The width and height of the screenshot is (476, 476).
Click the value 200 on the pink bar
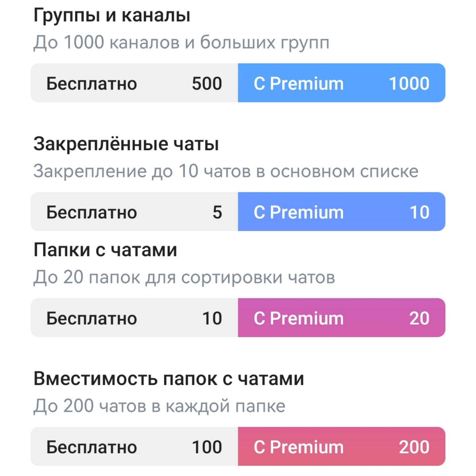point(414,447)
